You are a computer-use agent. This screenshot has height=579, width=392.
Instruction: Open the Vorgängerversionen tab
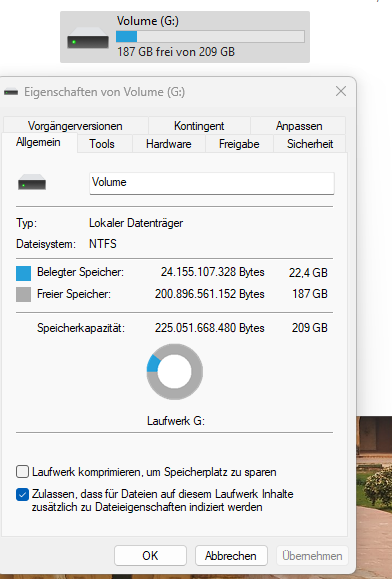pos(75,126)
